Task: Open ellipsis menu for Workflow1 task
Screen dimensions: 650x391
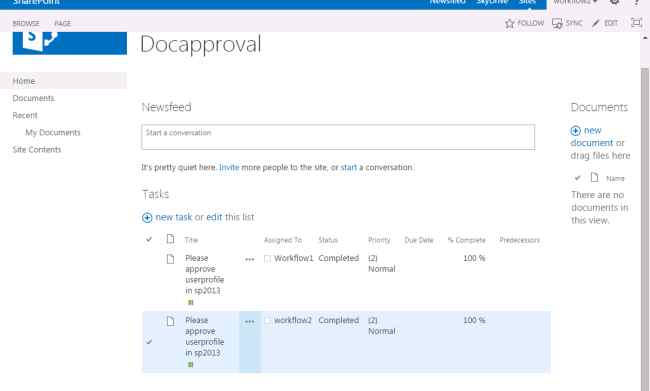Action: pyautogui.click(x=250, y=260)
